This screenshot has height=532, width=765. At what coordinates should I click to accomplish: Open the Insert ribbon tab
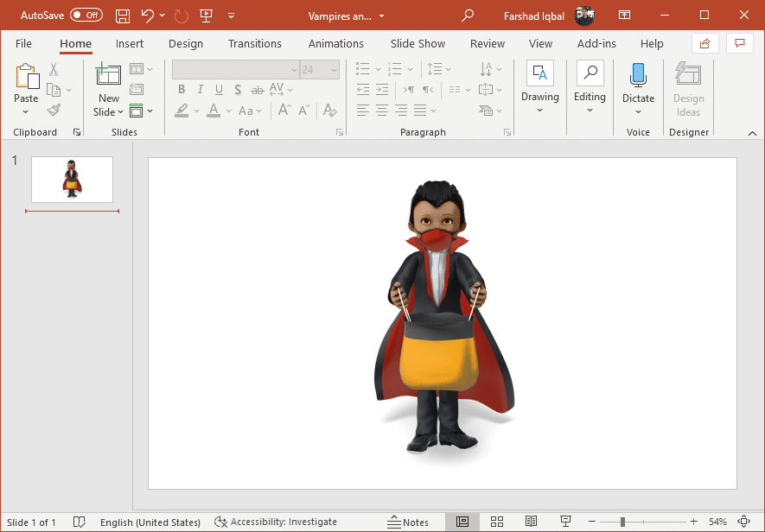(130, 44)
